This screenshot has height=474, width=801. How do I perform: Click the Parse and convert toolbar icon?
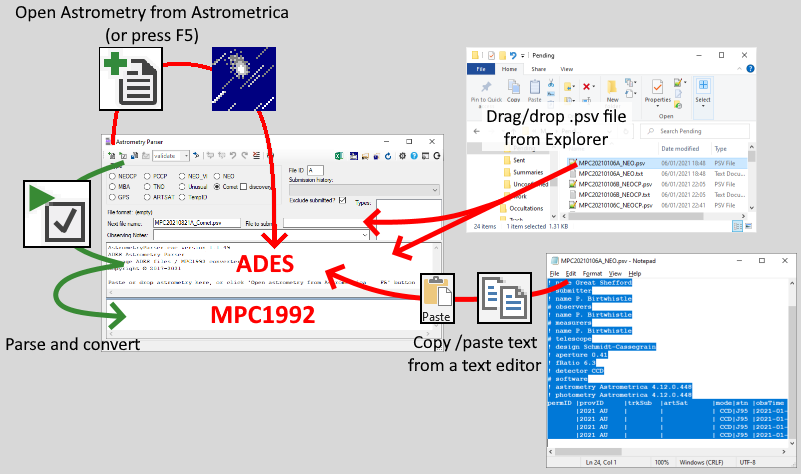click(123, 156)
